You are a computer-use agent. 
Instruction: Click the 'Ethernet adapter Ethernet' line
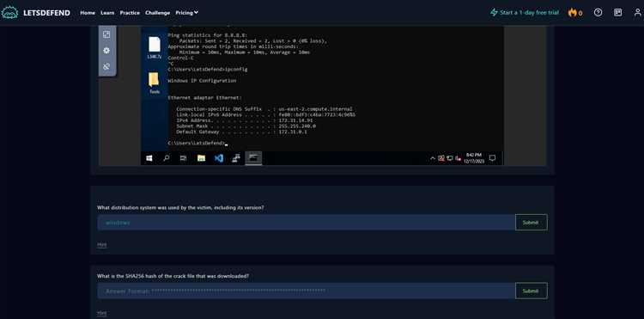[x=205, y=98]
